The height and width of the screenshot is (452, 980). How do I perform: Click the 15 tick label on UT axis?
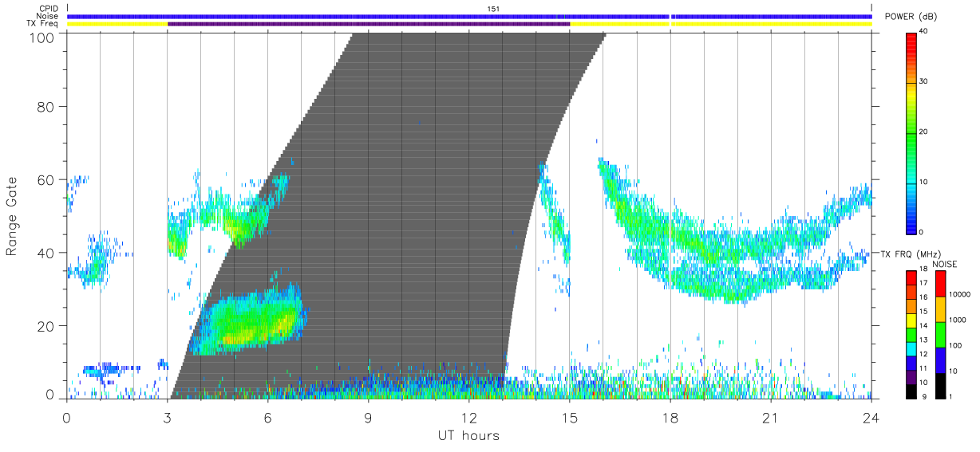coord(569,417)
